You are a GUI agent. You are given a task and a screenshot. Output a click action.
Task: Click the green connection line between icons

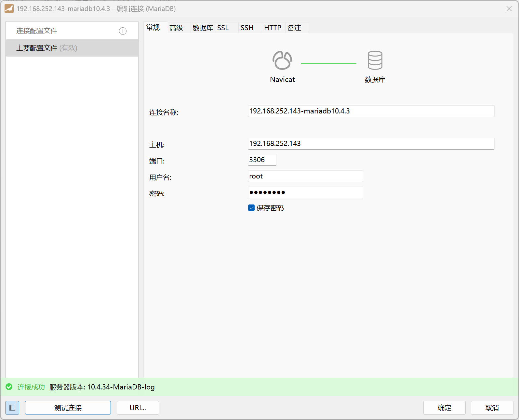coord(328,63)
